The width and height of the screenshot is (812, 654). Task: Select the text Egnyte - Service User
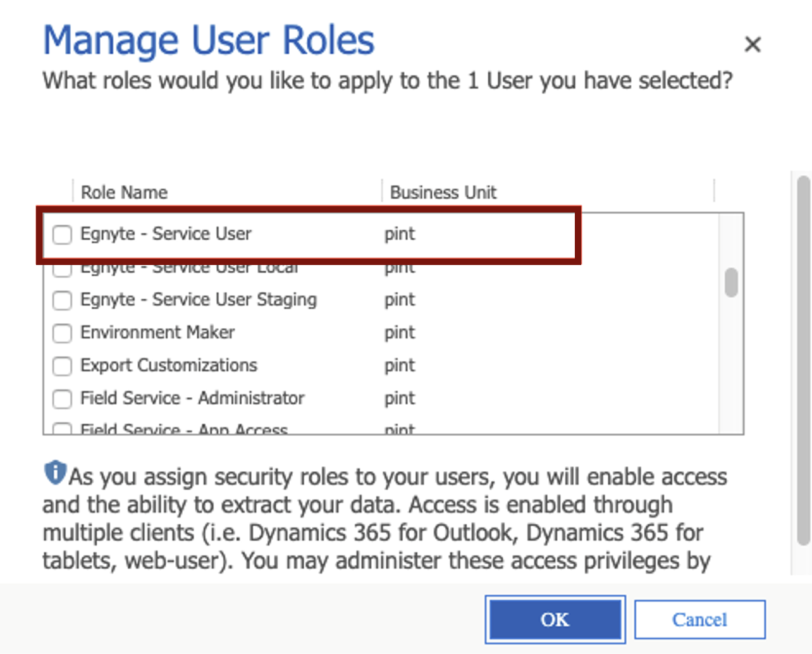click(x=166, y=234)
